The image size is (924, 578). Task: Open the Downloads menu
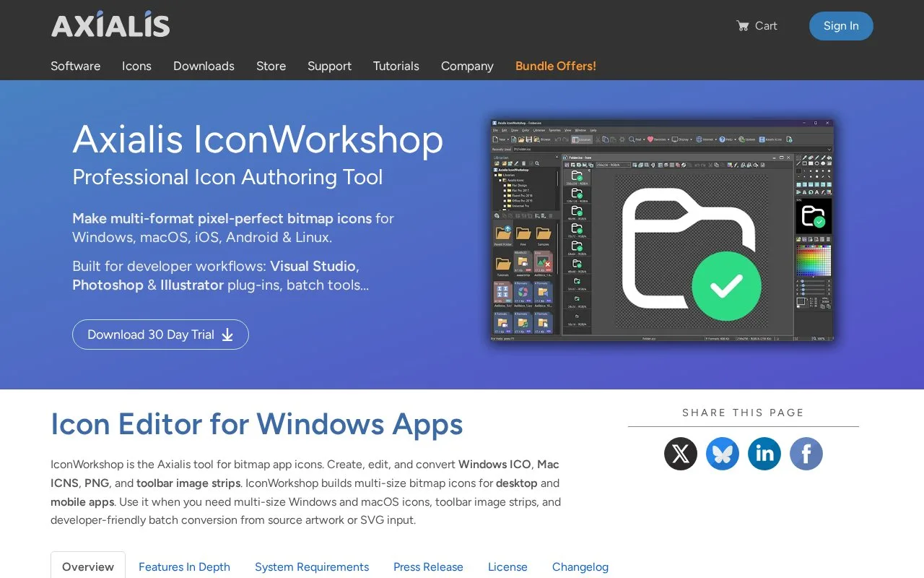click(x=204, y=66)
